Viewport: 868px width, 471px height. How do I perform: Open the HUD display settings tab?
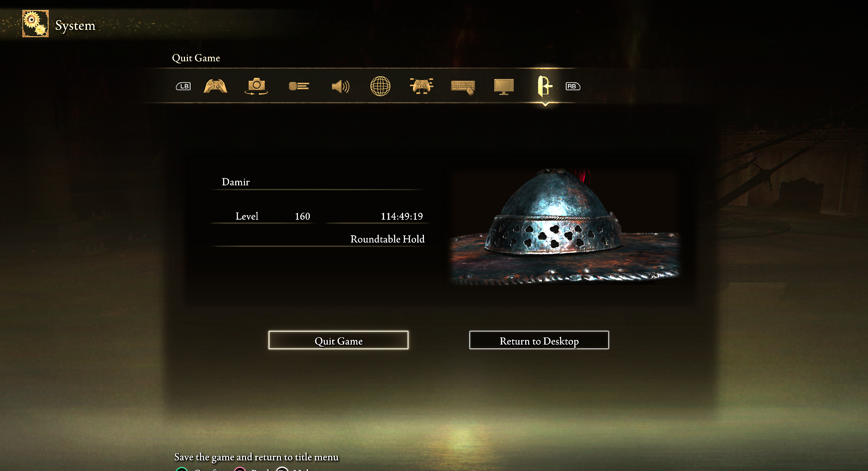coord(299,86)
